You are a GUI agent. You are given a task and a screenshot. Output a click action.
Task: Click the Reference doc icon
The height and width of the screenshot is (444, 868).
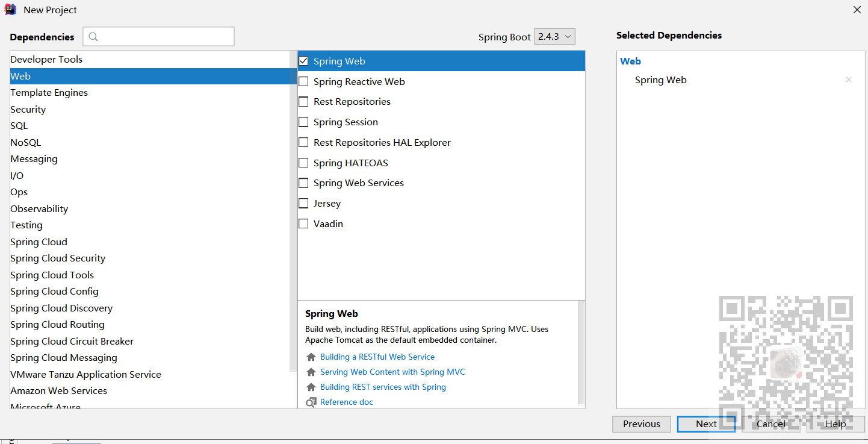coord(311,402)
